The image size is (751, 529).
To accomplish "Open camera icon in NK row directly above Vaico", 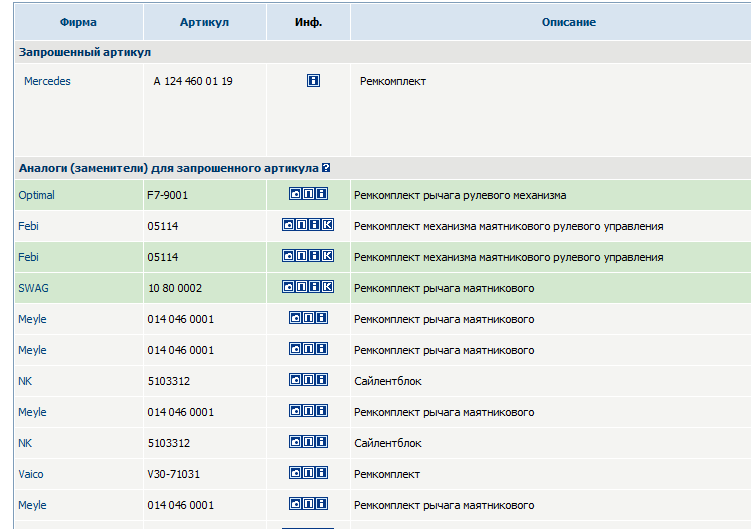I will [x=296, y=441].
